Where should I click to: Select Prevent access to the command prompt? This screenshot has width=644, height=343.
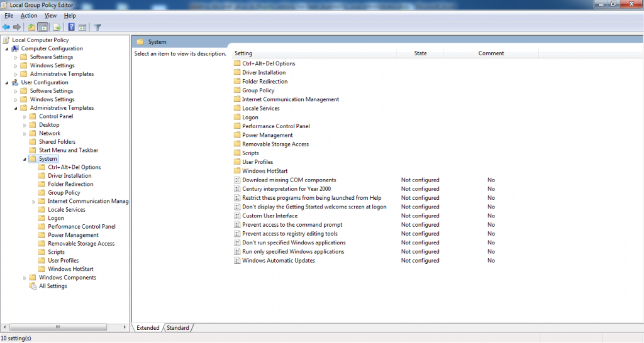tap(292, 225)
